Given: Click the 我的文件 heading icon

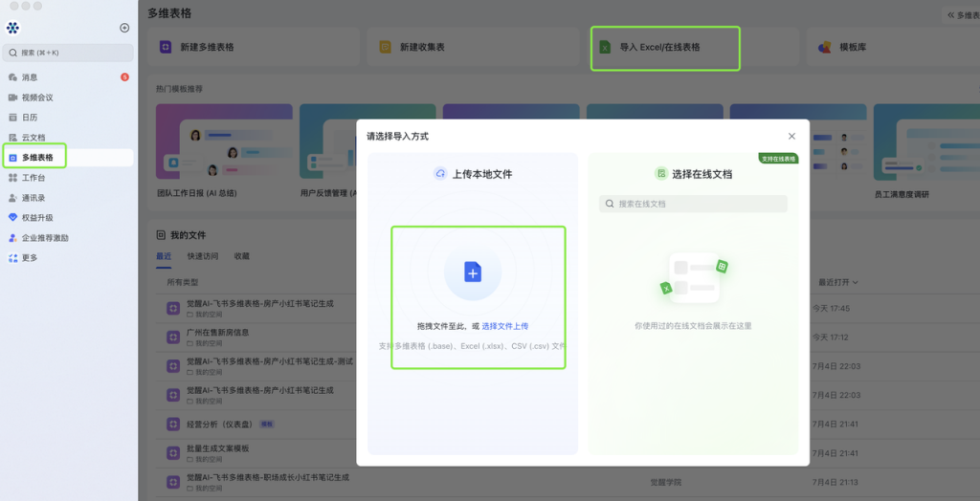Looking at the screenshot, I should coord(161,235).
